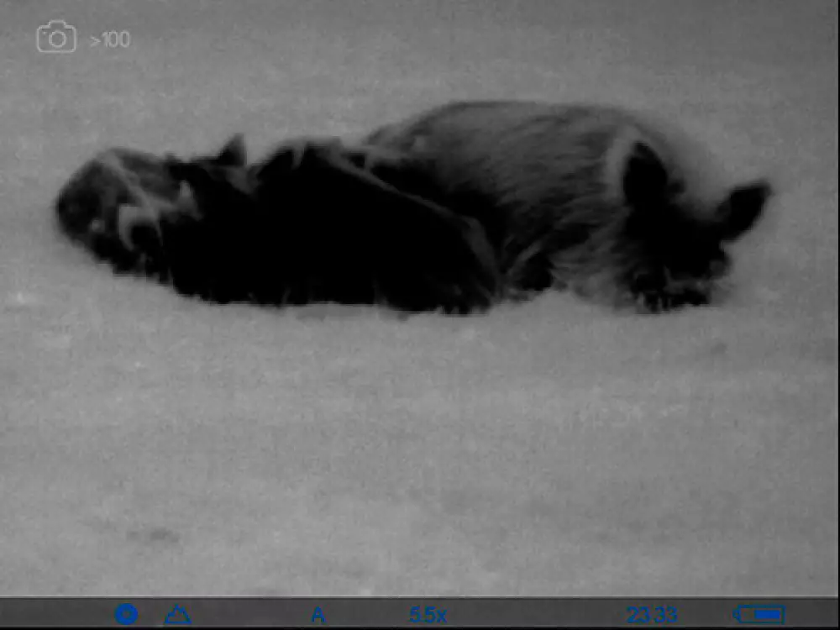Image resolution: width=840 pixels, height=630 pixels.
Task: Click the snow background above the right animal
Action: click(x=546, y=59)
